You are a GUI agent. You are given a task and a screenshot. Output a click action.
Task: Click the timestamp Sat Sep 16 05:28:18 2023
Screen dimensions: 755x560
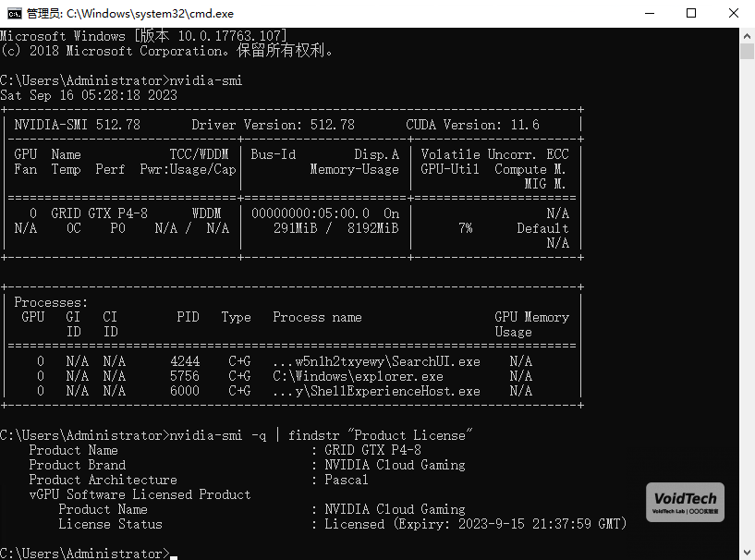(x=89, y=95)
